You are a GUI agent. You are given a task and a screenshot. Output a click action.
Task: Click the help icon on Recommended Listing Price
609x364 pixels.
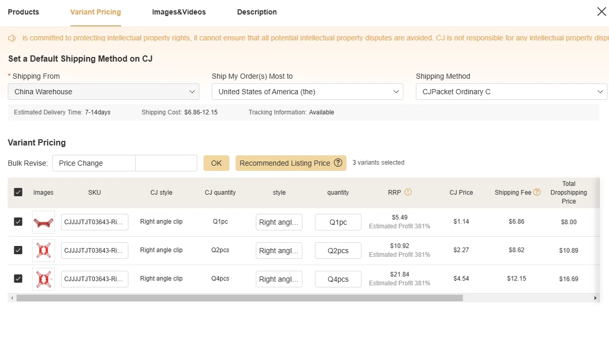click(338, 163)
